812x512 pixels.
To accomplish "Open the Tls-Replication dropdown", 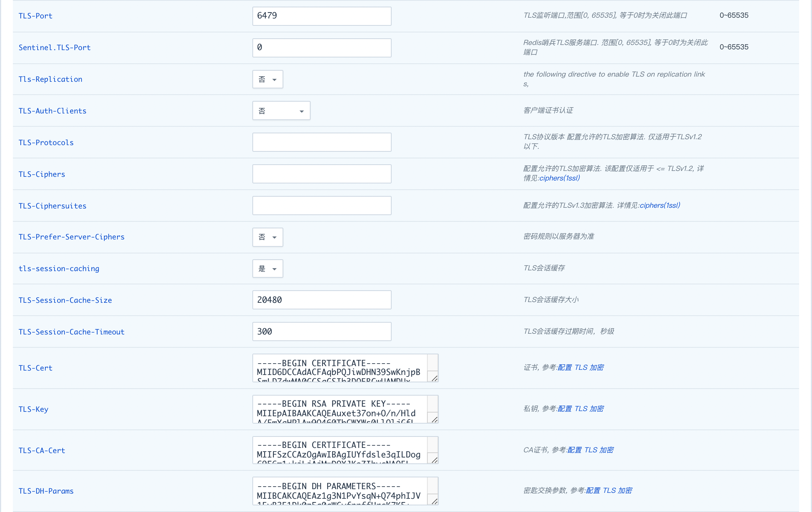I will click(268, 79).
